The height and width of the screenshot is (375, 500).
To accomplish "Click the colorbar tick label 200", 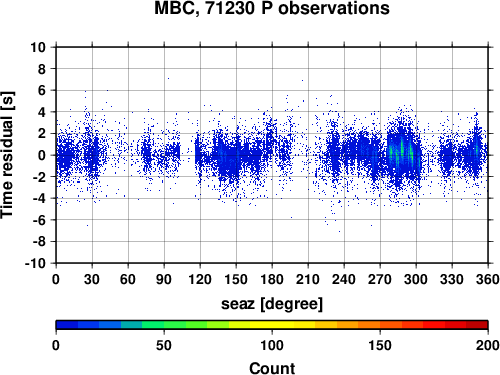I will [x=488, y=345].
